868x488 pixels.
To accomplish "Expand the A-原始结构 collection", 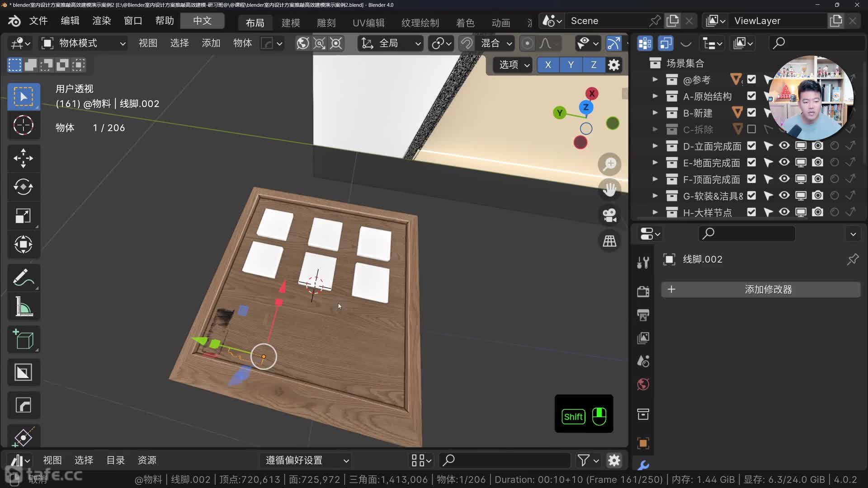I will (655, 96).
